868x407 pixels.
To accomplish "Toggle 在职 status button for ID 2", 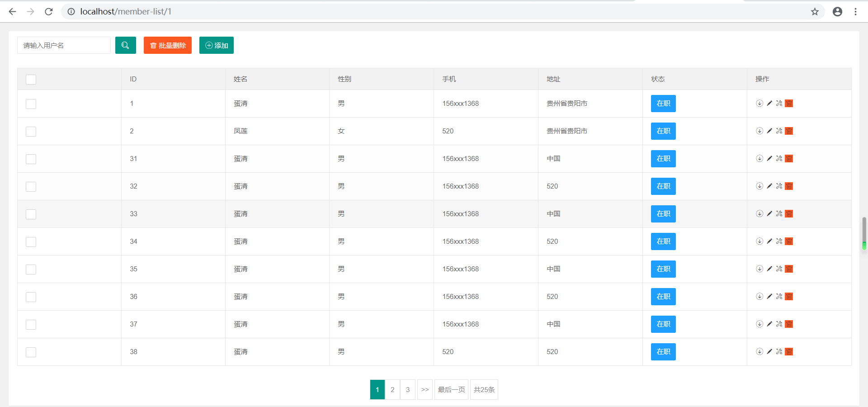I will tap(663, 131).
